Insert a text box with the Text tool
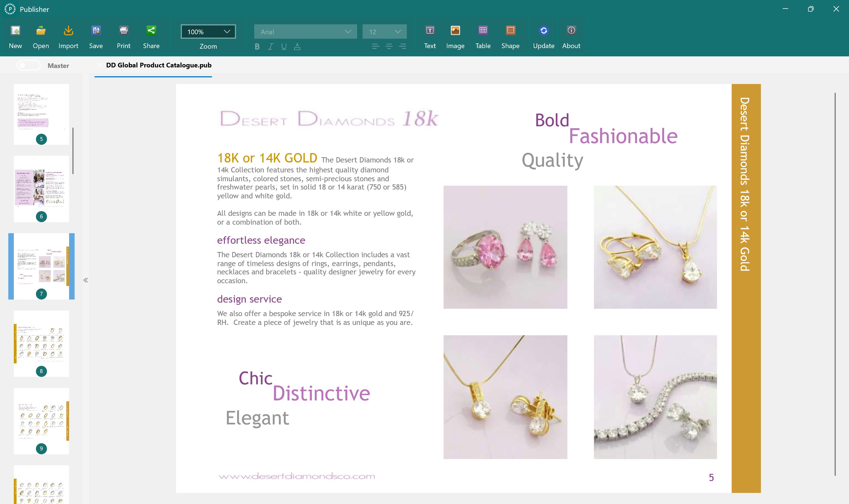The height and width of the screenshot is (504, 849). pos(429,36)
